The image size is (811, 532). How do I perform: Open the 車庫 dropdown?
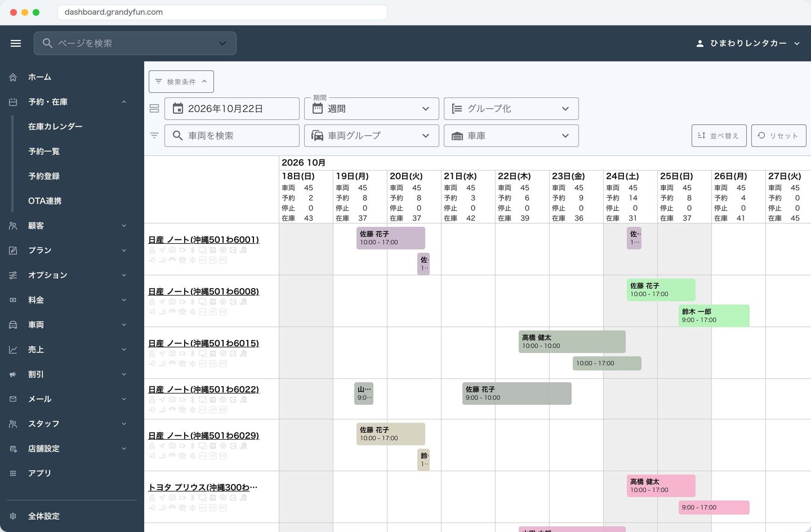click(511, 136)
